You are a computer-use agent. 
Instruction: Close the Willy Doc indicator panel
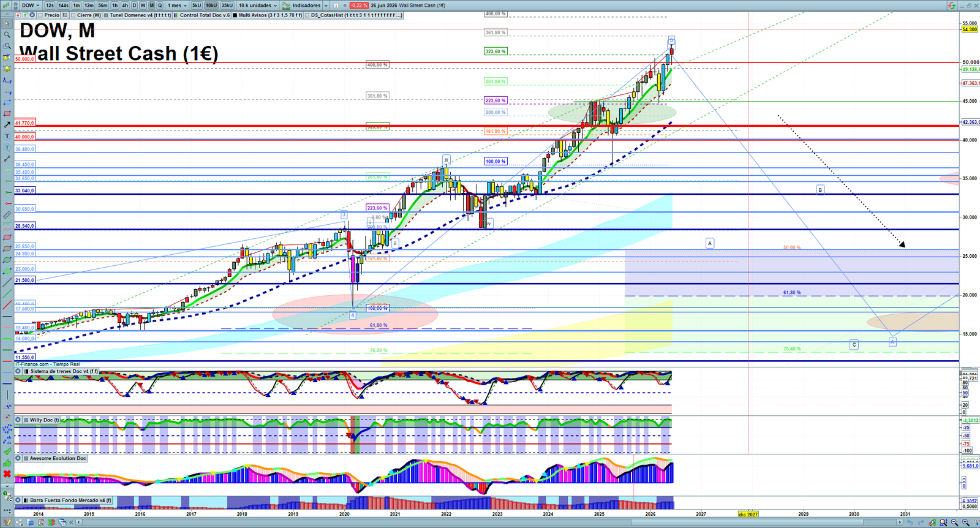coord(18,420)
